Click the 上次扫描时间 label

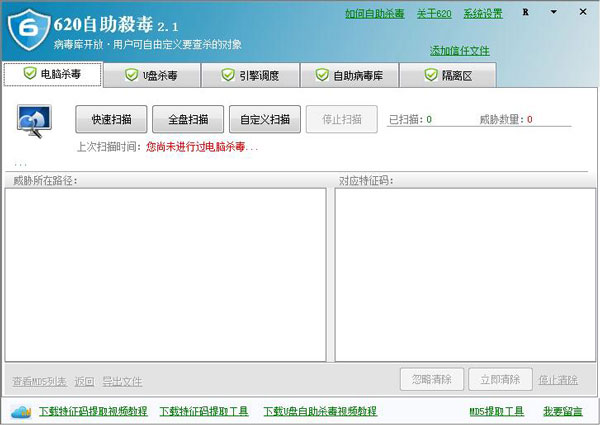(x=109, y=147)
